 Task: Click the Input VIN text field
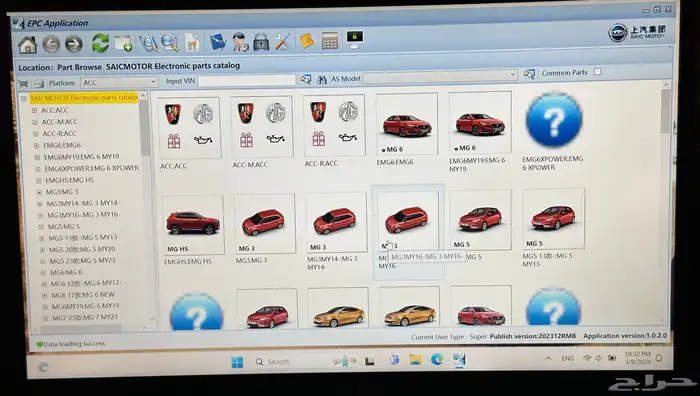tap(246, 80)
